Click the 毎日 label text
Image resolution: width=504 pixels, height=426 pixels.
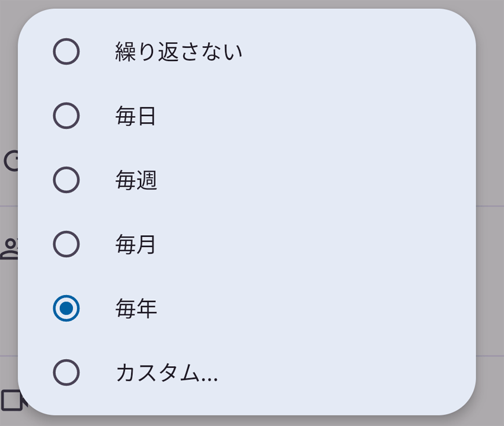[136, 116]
